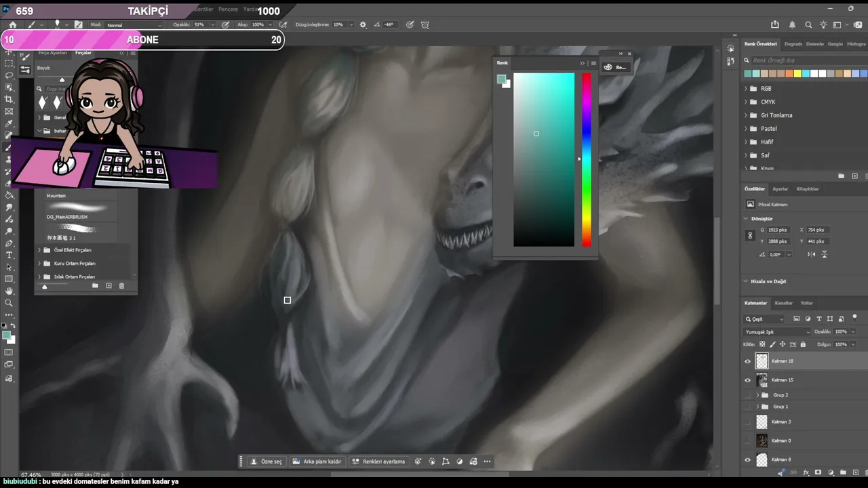The width and height of the screenshot is (868, 488).
Task: Toggle lock transparent pixels
Action: [x=762, y=344]
